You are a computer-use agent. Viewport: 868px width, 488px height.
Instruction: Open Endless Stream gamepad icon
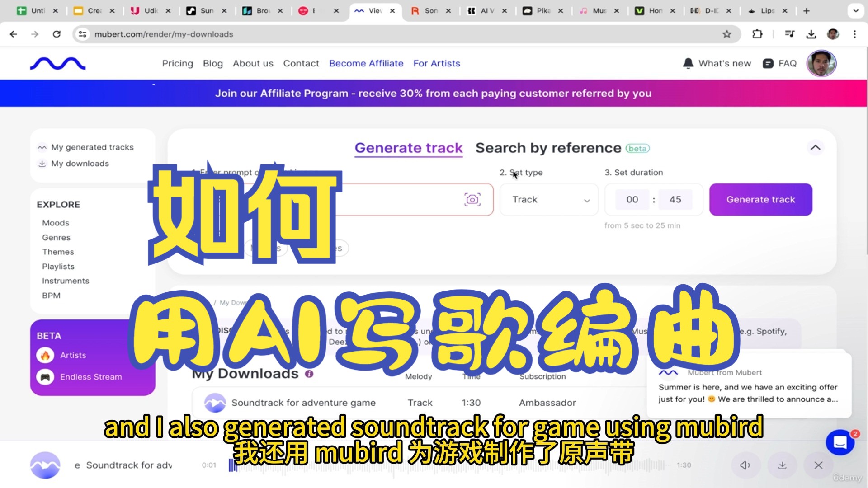[45, 377]
